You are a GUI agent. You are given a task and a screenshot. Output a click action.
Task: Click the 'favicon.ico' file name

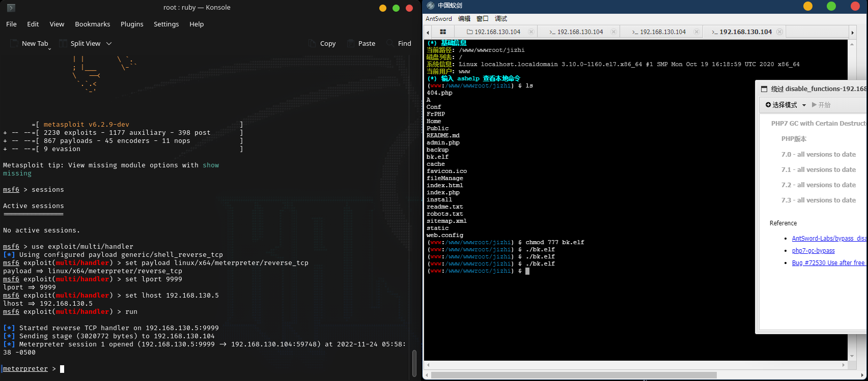tap(446, 171)
